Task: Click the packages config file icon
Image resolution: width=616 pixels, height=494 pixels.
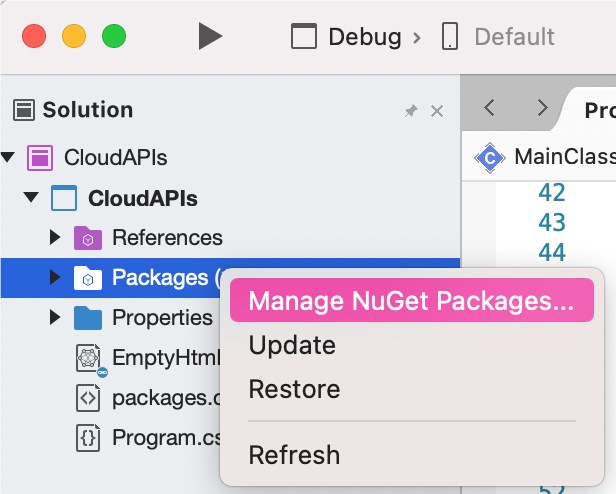Action: pyautogui.click(x=89, y=398)
